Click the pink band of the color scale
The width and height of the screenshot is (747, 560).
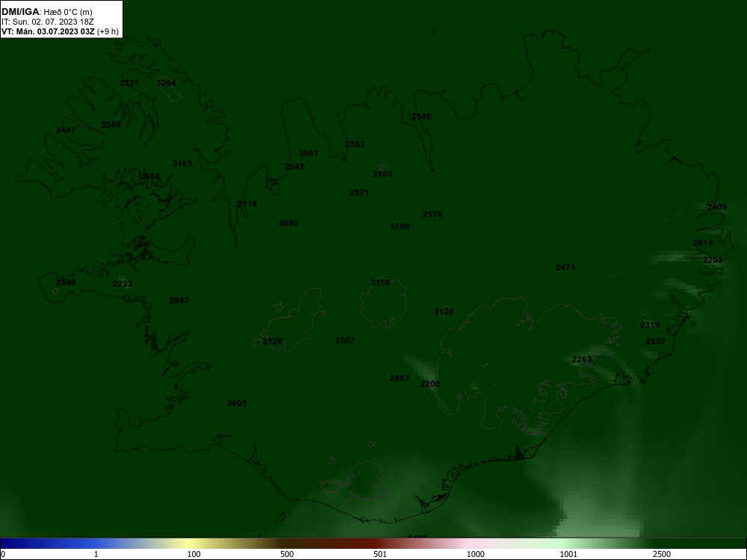tap(469, 544)
